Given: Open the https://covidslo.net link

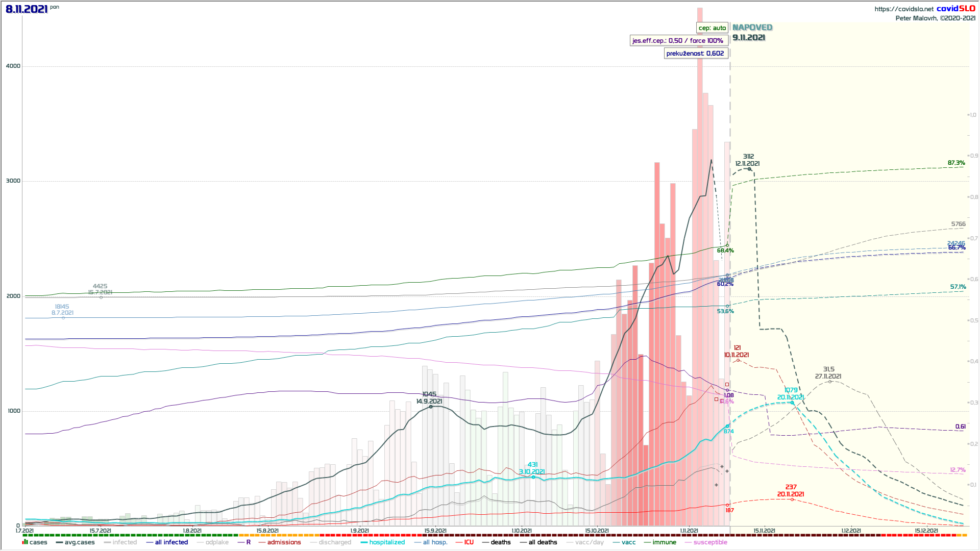Looking at the screenshot, I should 903,9.
